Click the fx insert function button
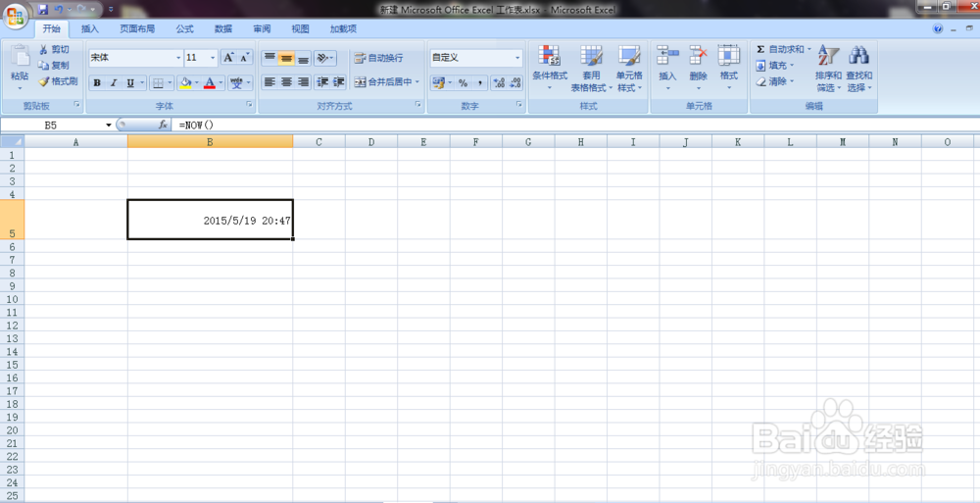 click(163, 126)
